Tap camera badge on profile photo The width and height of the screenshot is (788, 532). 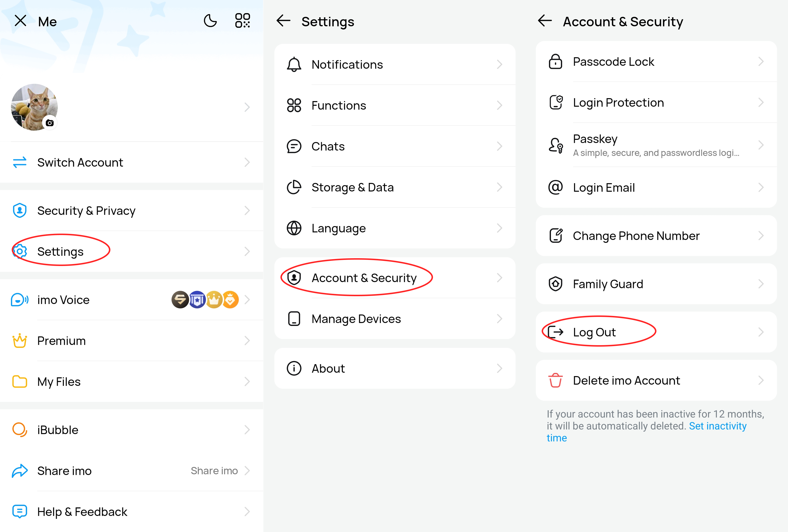(50, 123)
